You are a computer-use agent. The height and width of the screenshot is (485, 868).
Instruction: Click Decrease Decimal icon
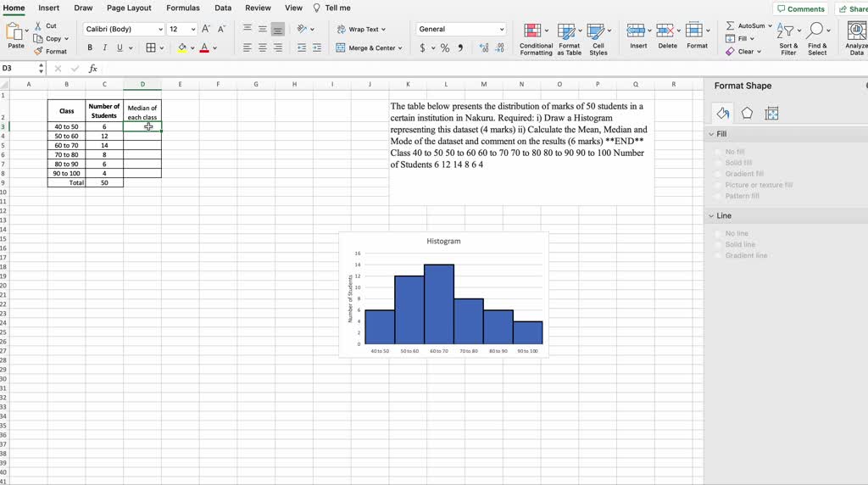click(x=499, y=48)
